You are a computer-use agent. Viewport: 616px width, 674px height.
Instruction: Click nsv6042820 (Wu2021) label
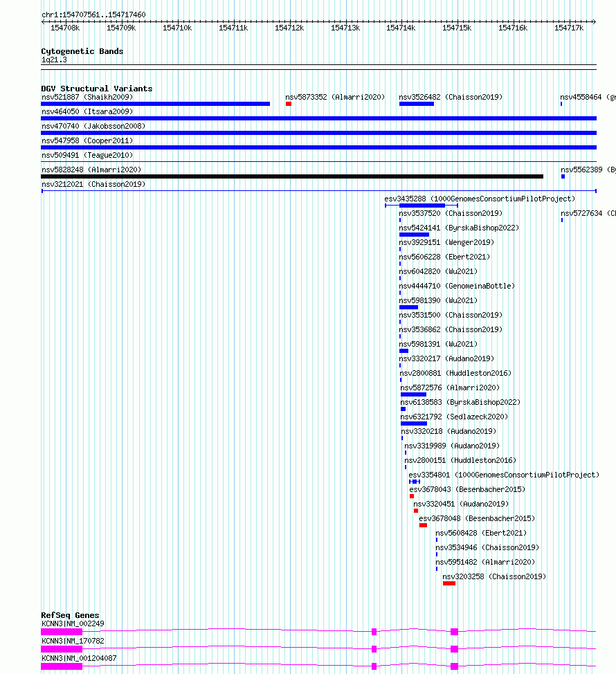pyautogui.click(x=438, y=272)
